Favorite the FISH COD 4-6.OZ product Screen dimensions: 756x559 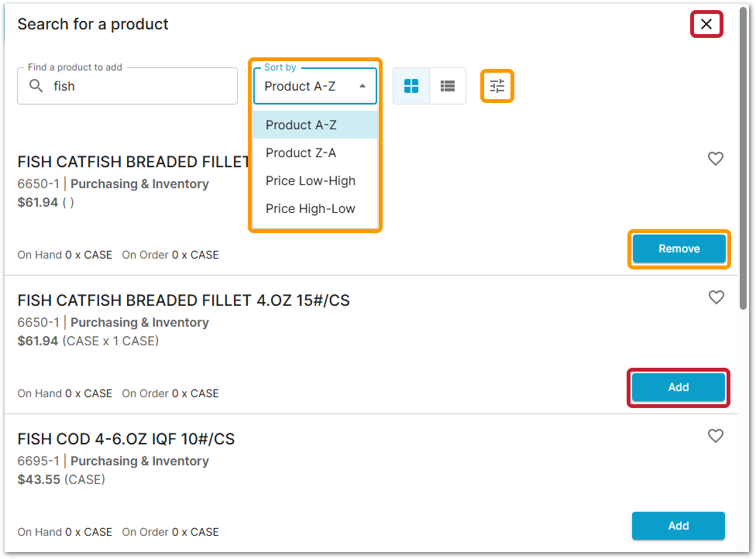point(716,436)
